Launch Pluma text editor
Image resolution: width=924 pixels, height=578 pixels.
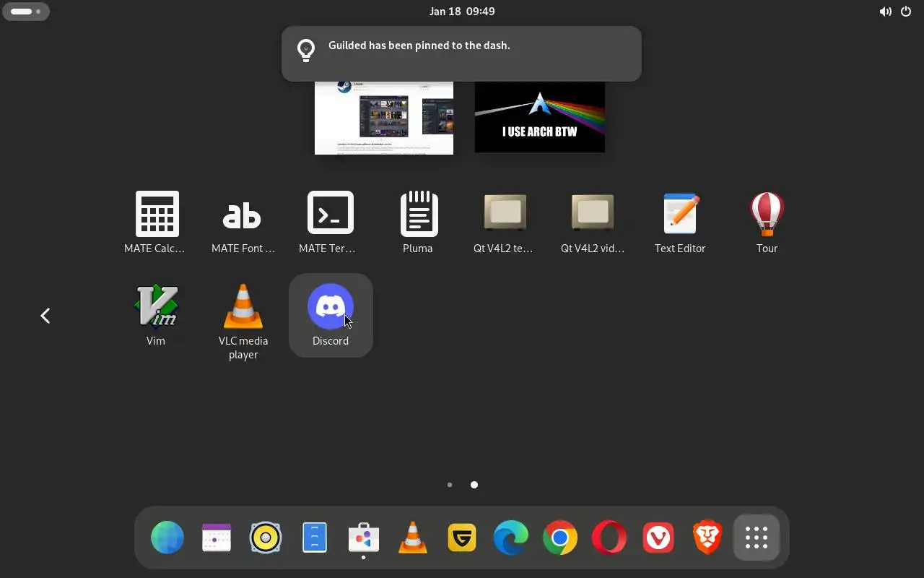coord(418,223)
